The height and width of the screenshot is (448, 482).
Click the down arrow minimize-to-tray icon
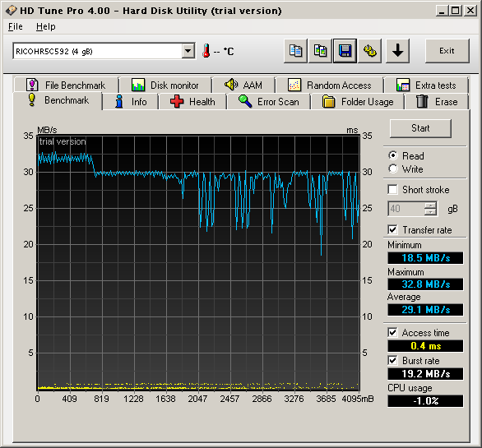[x=398, y=51]
